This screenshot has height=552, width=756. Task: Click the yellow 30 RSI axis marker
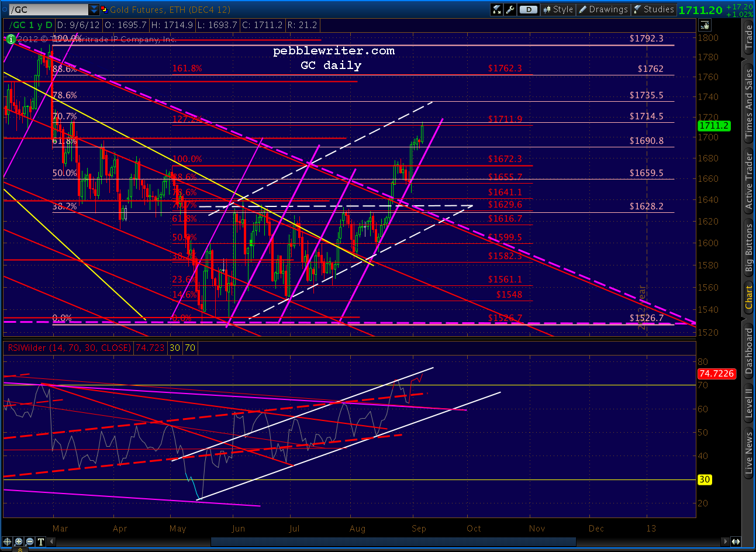click(x=704, y=479)
